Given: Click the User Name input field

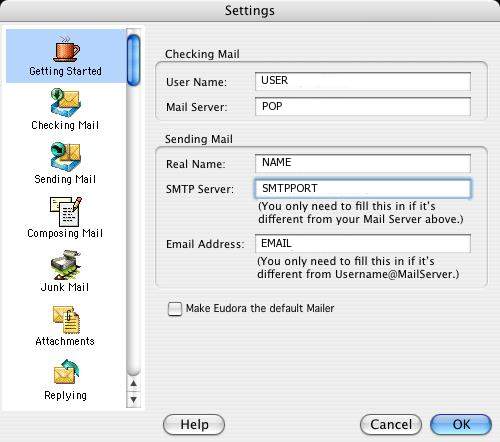Looking at the screenshot, I should pyautogui.click(x=363, y=81).
